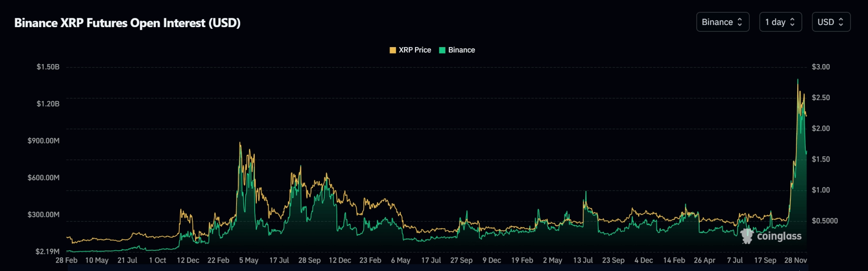
Task: Click the coinglass watermark logo icon
Action: (747, 236)
